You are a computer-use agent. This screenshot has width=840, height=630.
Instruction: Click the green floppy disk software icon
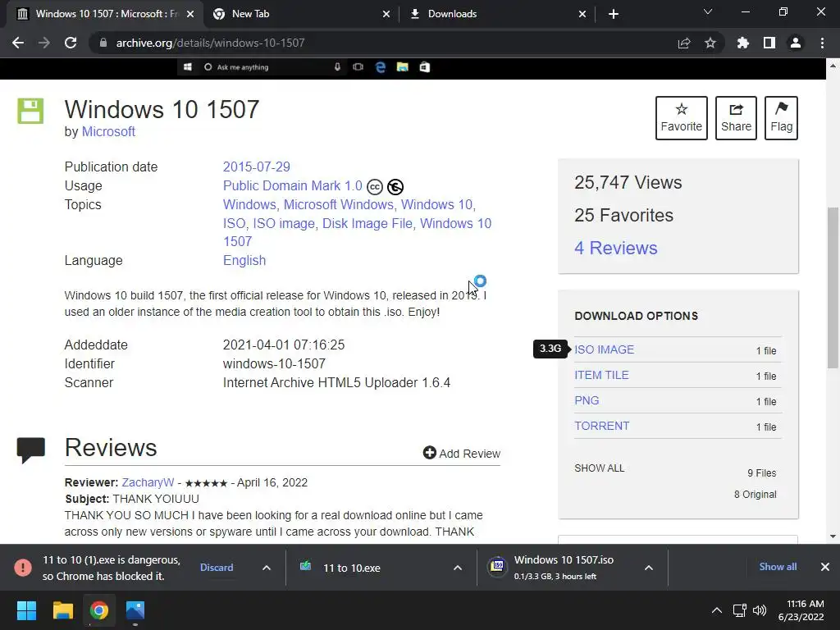pyautogui.click(x=30, y=111)
